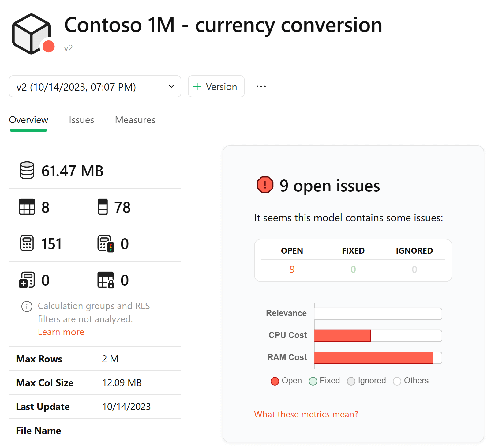Image resolution: width=491 pixels, height=448 pixels.
Task: Click the Relevance bar
Action: [378, 314]
